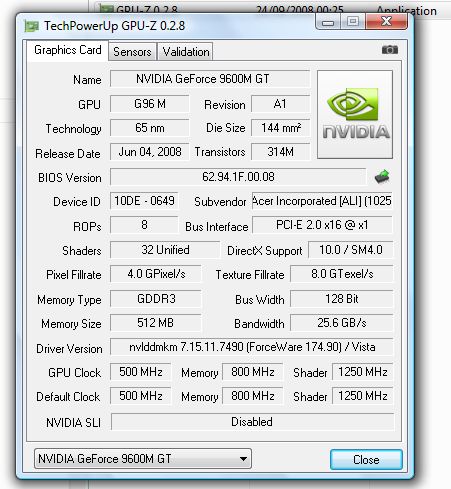This screenshot has height=489, width=451.
Task: Click the Name field NVIDIA GeForce 9600M GT
Action: [210, 79]
